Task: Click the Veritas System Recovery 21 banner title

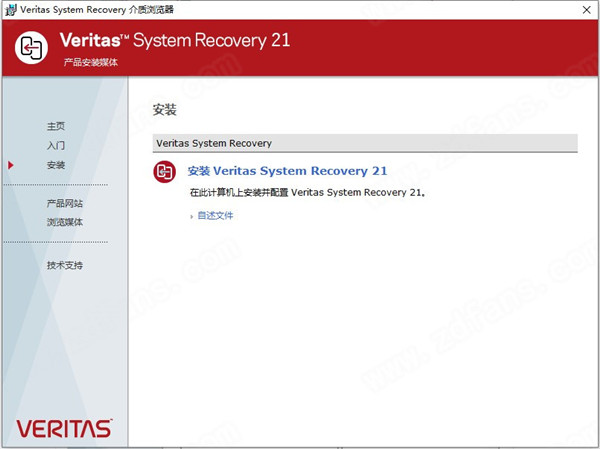Action: click(175, 41)
